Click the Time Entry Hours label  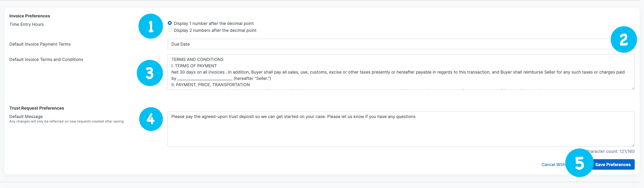tap(26, 24)
